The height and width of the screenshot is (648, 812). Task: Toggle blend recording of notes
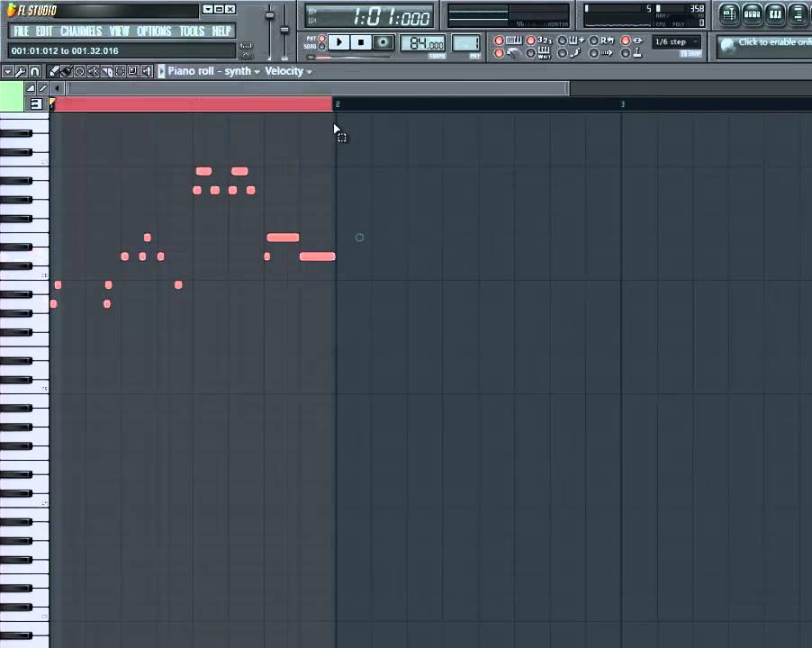[x=563, y=40]
